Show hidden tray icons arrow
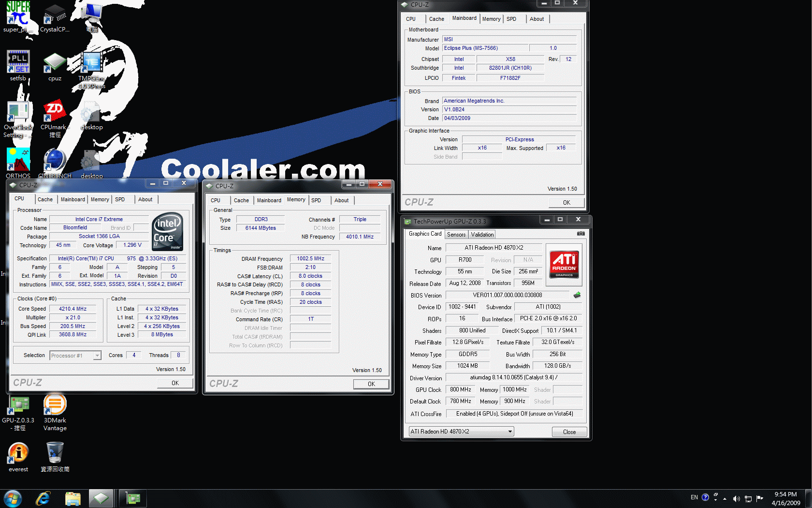Screen dimensions: 812x508 pyautogui.click(x=725, y=499)
